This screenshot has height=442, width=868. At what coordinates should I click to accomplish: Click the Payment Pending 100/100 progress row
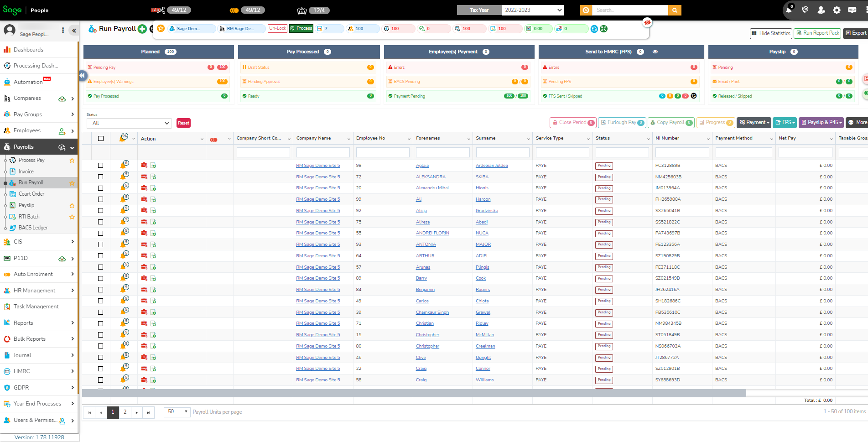[458, 96]
